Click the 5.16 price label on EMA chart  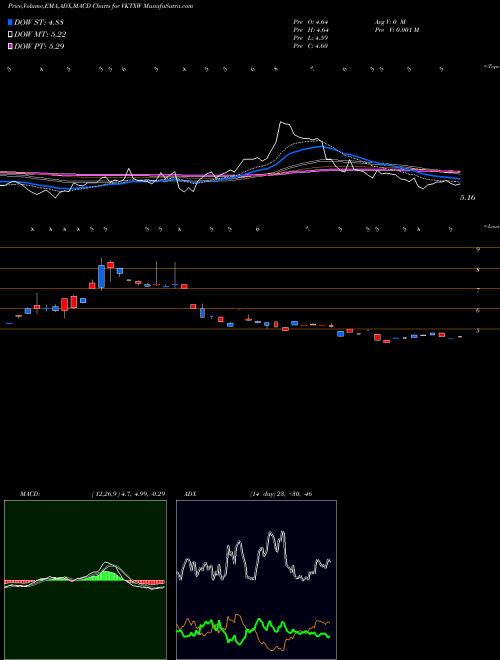click(x=467, y=197)
